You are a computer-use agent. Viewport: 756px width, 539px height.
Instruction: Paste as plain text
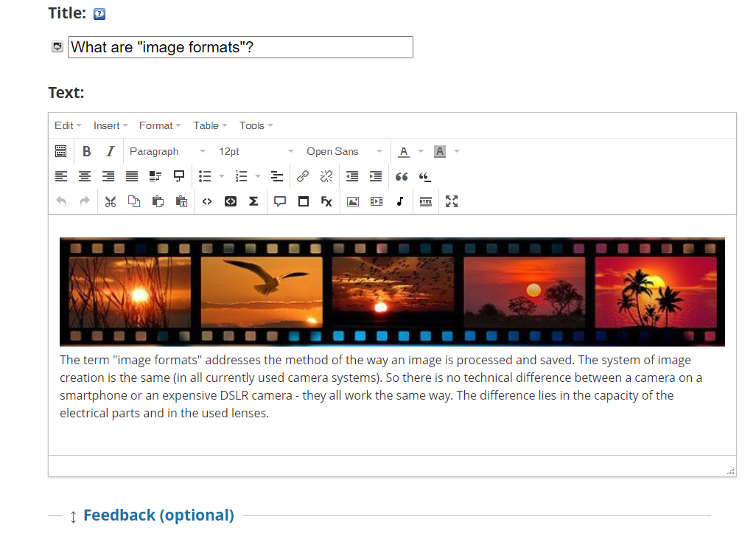(181, 202)
